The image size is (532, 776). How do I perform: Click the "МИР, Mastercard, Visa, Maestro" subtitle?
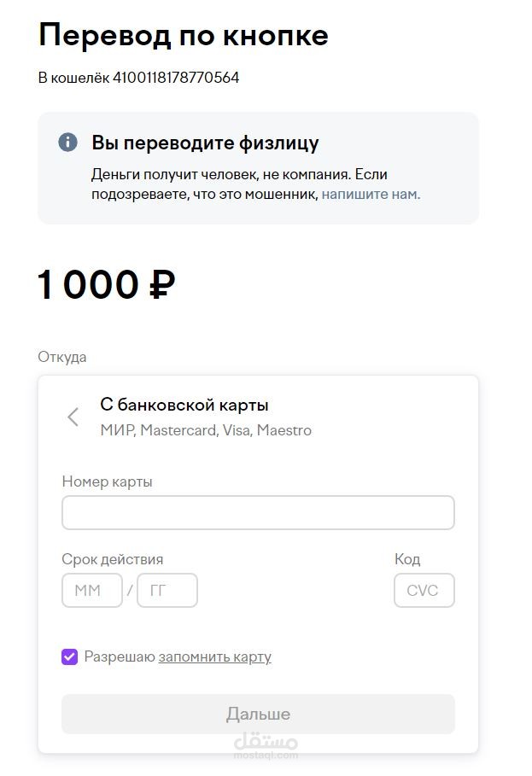[x=206, y=430]
